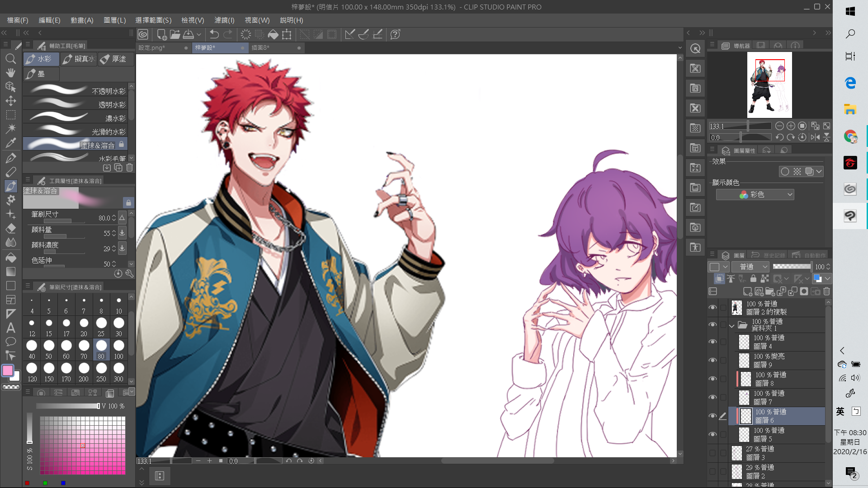Image resolution: width=868 pixels, height=488 pixels.
Task: Select the Zoom magnifier tool
Action: pyautogui.click(x=11, y=59)
